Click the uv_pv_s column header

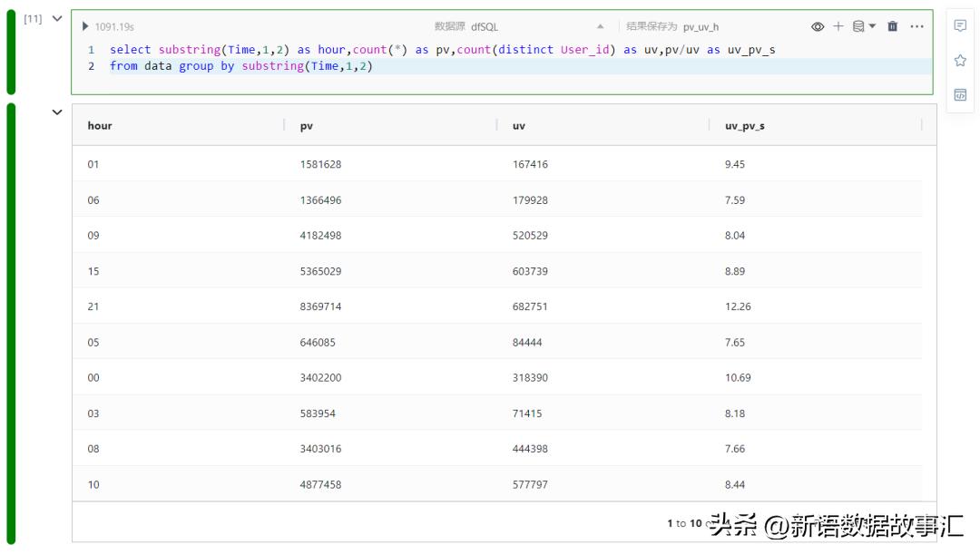[x=744, y=126]
